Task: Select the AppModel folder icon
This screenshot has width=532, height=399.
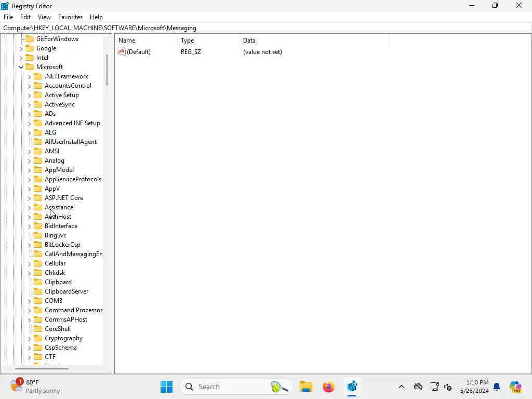Action: point(38,170)
